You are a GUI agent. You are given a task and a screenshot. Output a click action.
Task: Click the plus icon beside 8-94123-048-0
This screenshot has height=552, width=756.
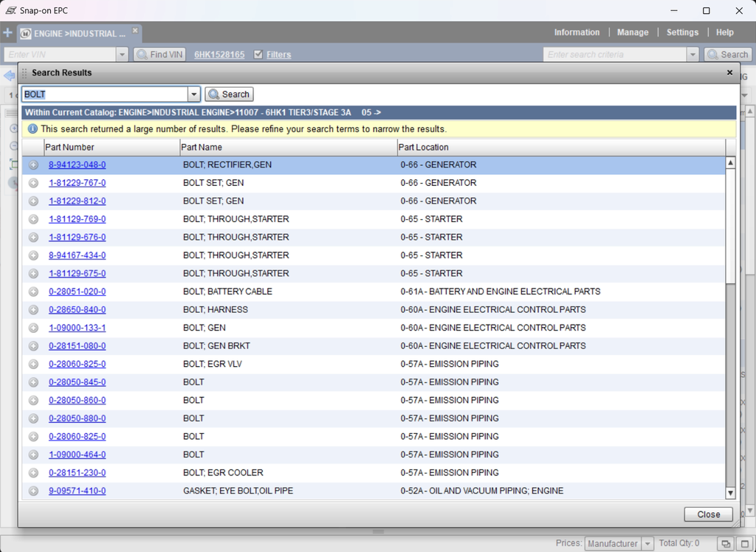(x=33, y=165)
